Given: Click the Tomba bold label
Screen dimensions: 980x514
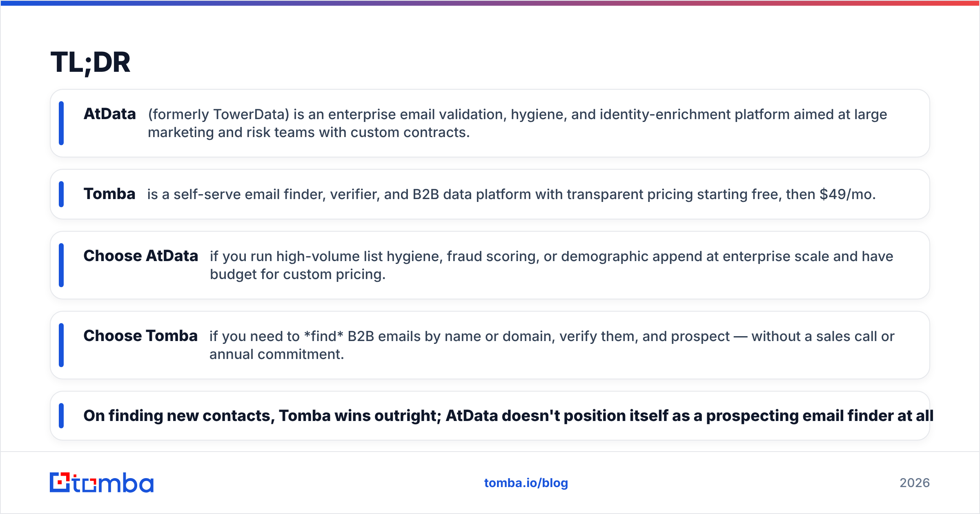Looking at the screenshot, I should click(x=109, y=194).
